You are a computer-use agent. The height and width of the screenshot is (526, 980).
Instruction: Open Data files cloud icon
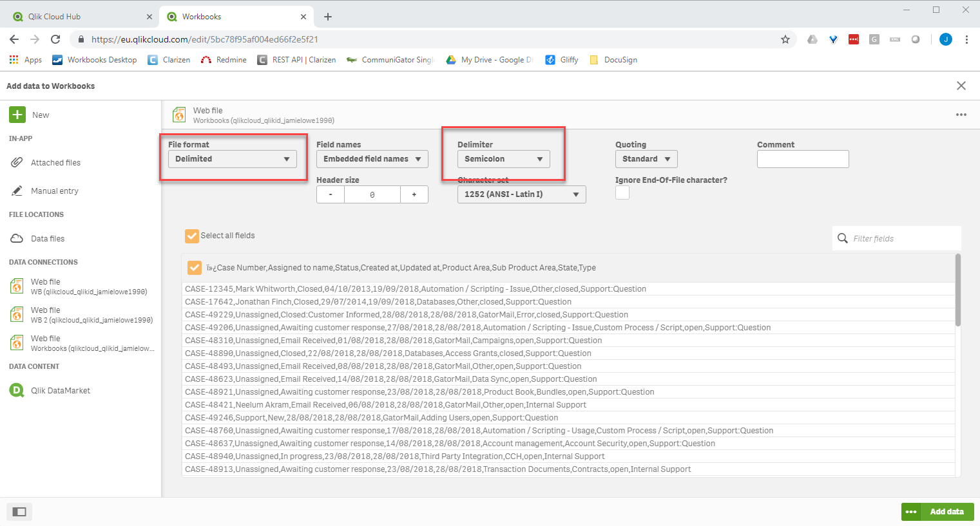[17, 238]
